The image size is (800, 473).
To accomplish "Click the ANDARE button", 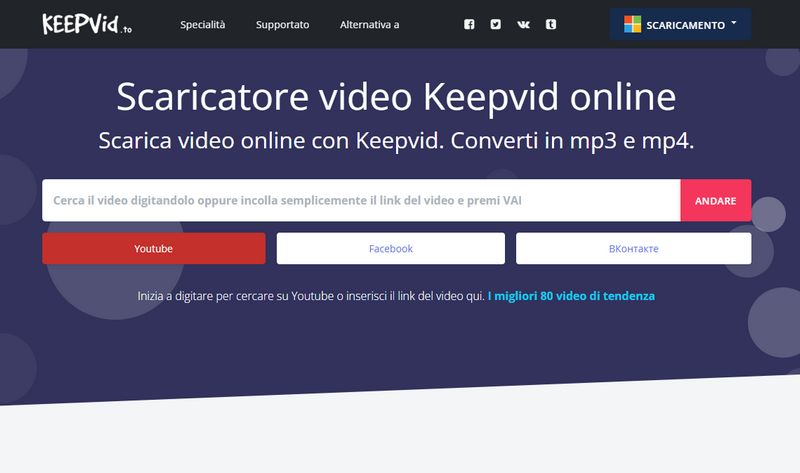I will (x=715, y=200).
